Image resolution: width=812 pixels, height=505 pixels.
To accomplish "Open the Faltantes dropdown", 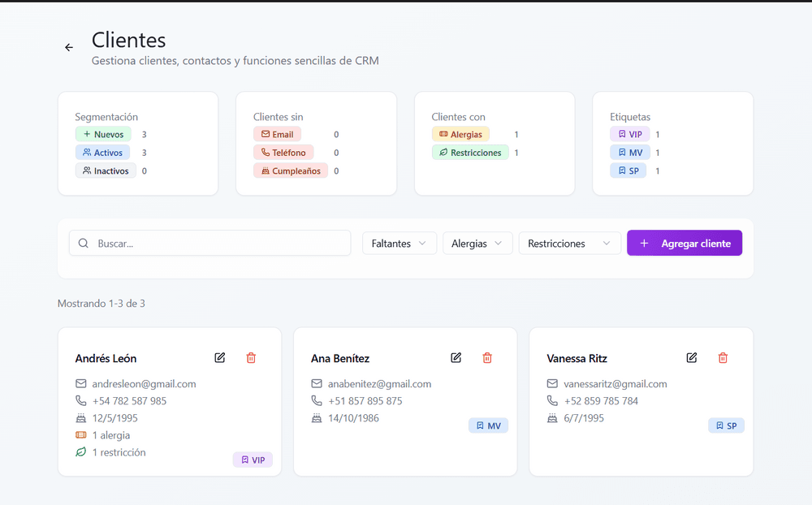I will (399, 244).
